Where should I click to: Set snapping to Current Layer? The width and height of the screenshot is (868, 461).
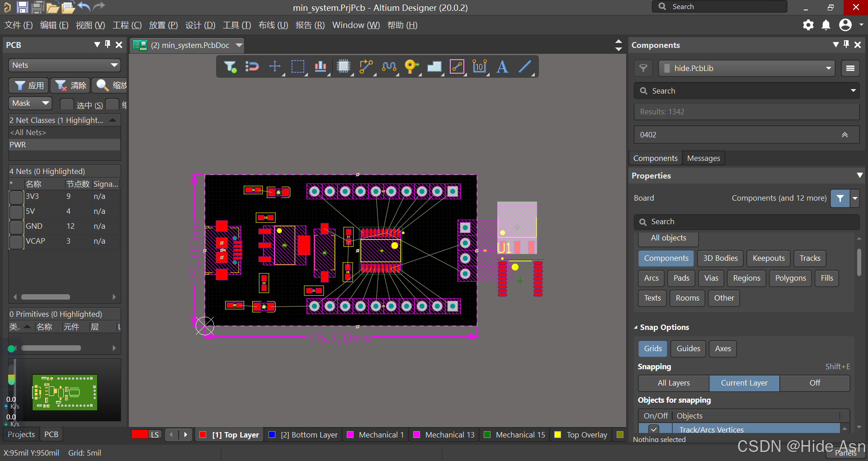(x=744, y=383)
